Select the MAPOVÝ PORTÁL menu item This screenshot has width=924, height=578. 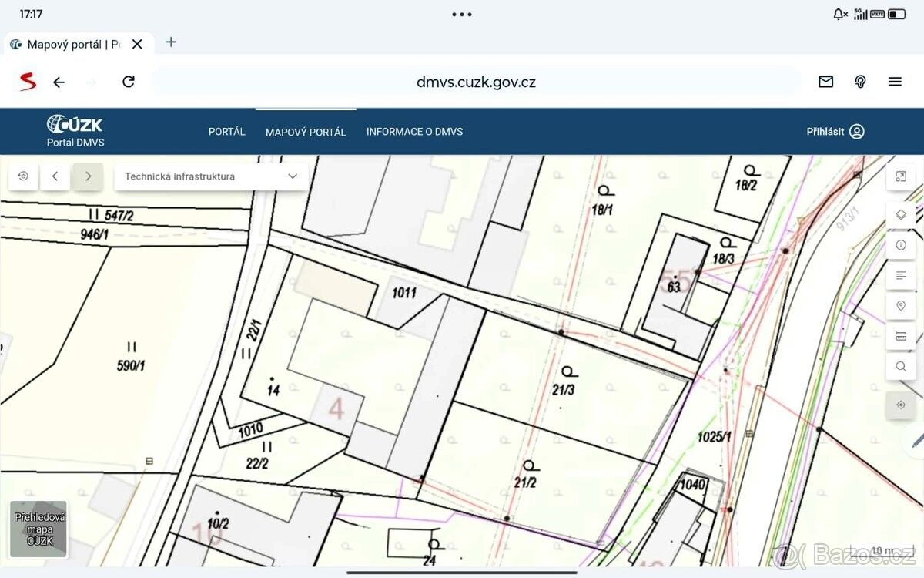(x=306, y=133)
